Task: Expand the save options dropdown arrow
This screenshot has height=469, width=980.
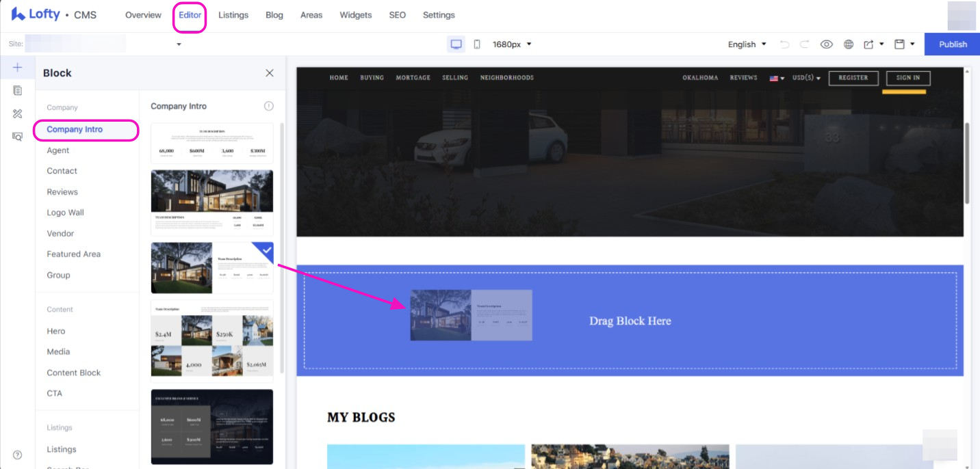Action: (913, 44)
